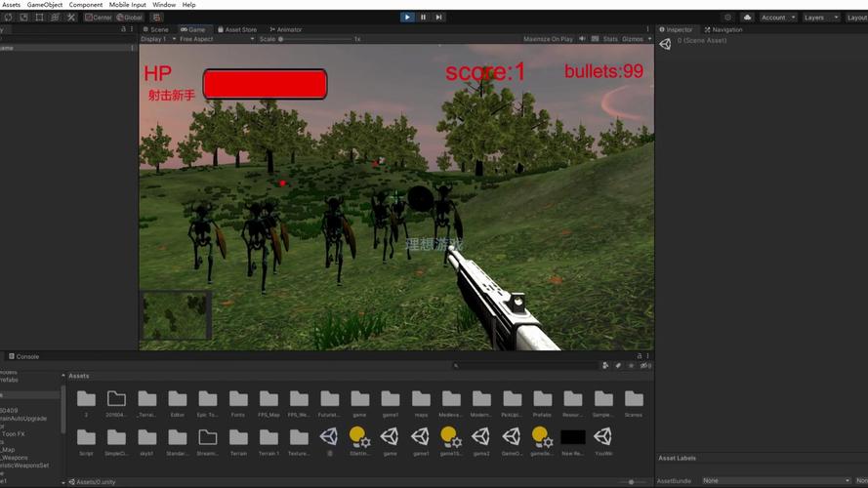This screenshot has height=488, width=868.
Task: Toggle the VSync icon in Game view
Action: coord(595,39)
